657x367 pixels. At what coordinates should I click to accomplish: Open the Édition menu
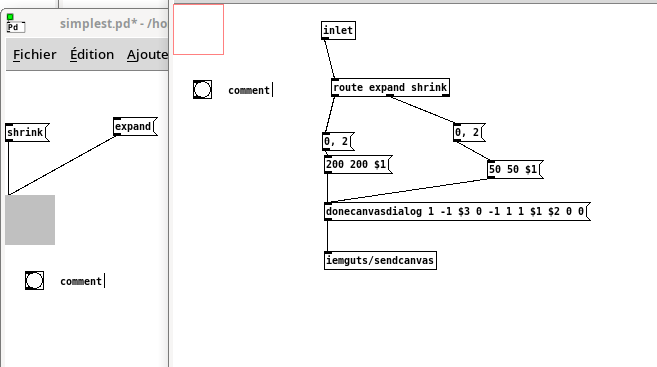[x=92, y=54]
